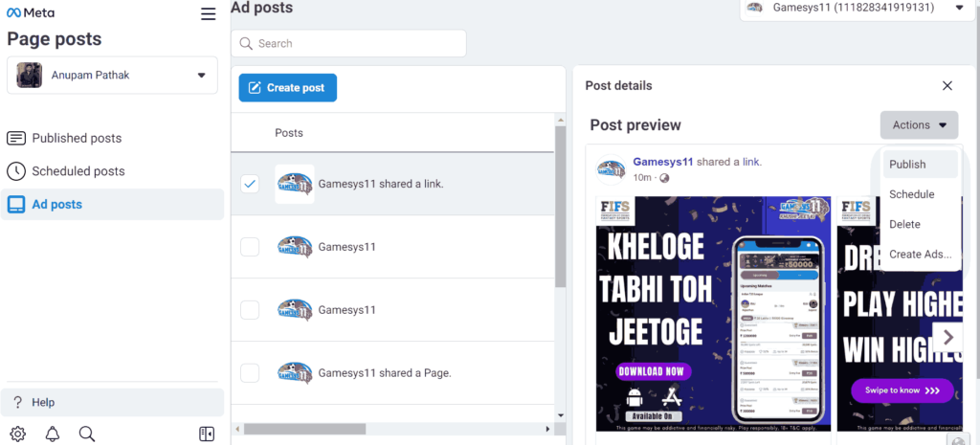Screen dimensions: 980x445
Task: Collapse the sidebar with panel toggle icon
Action: (x=207, y=434)
